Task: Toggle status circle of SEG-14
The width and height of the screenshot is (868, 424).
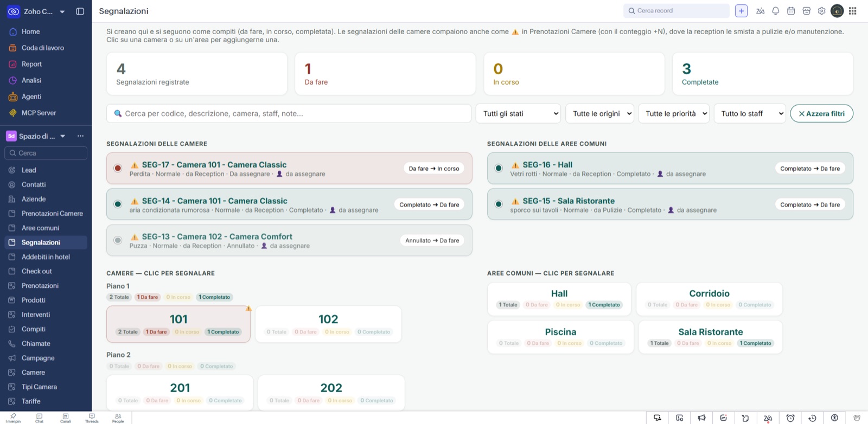Action: point(118,204)
